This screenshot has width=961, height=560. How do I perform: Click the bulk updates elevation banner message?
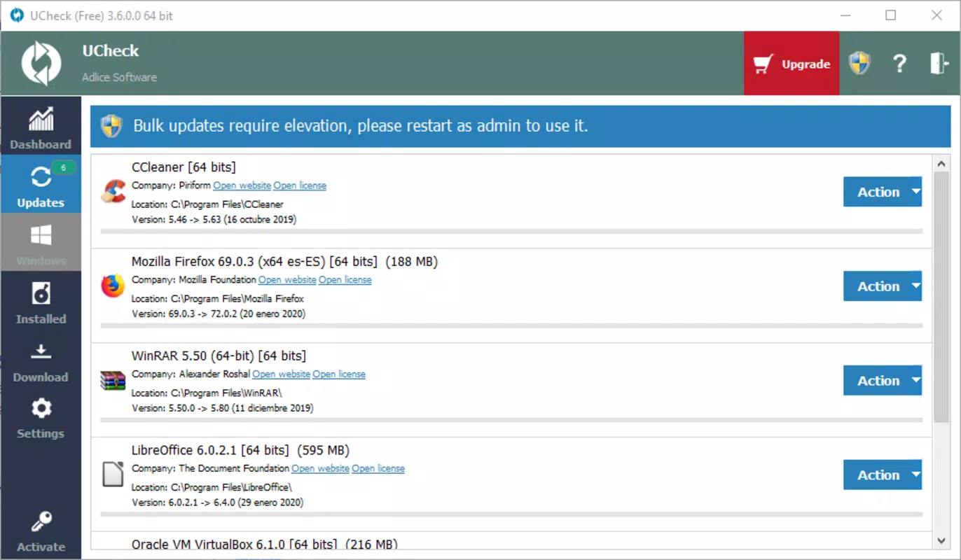point(360,126)
